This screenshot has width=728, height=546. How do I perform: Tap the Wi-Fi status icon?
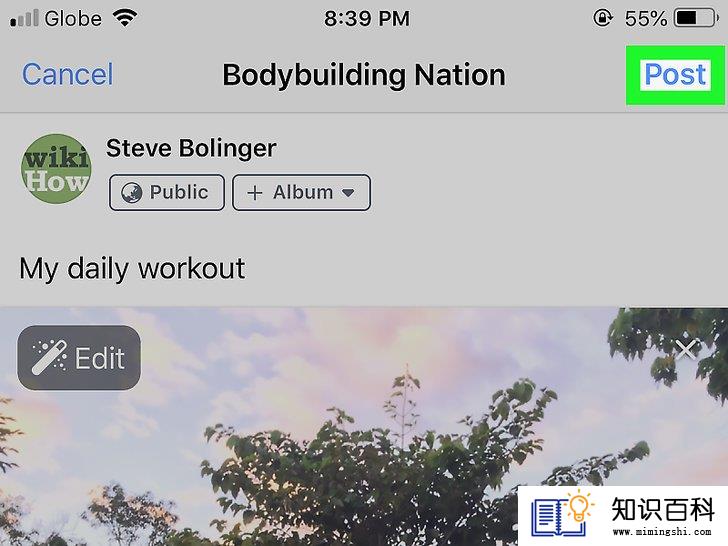125,19
